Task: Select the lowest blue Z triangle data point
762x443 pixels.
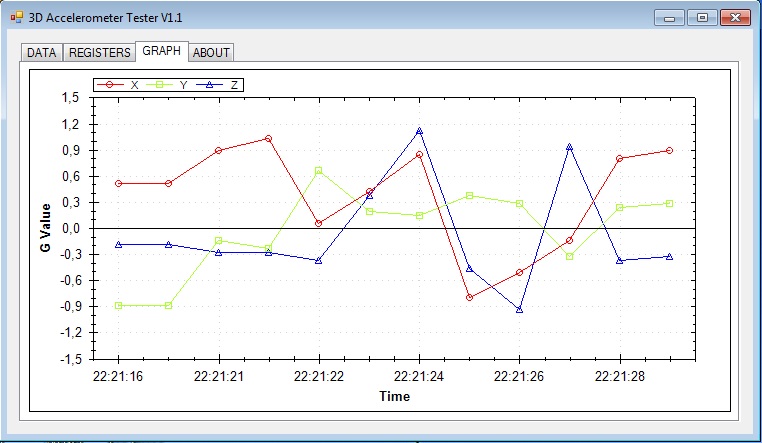Action: coord(519,310)
